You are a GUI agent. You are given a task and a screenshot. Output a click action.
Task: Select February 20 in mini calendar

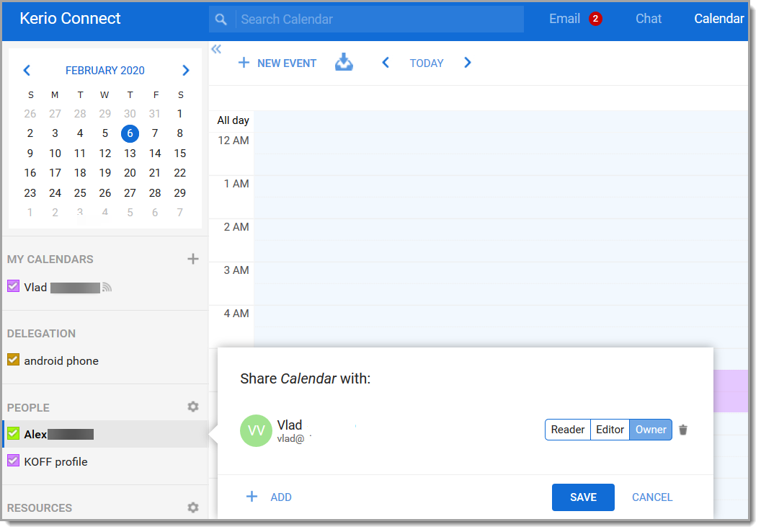[130, 173]
